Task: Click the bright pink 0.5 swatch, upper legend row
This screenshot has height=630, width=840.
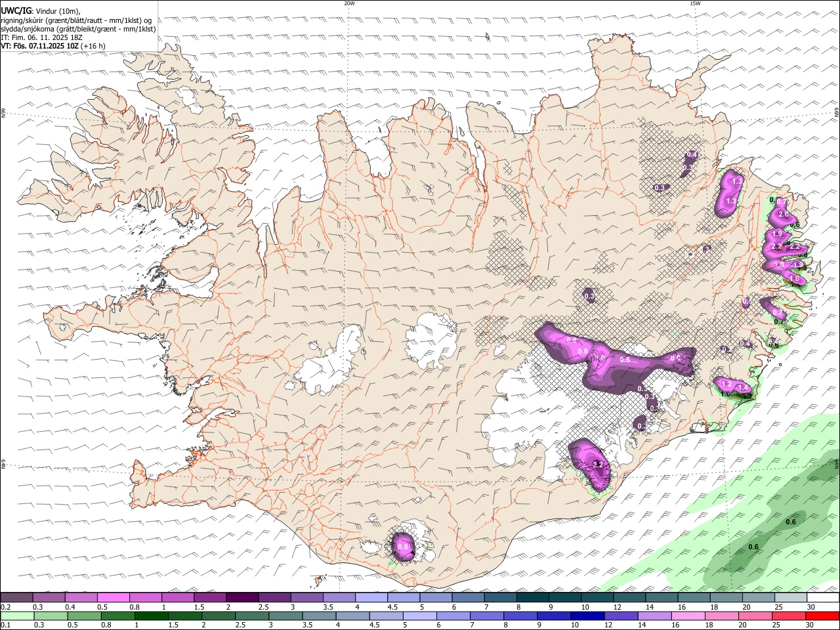Action: click(113, 598)
